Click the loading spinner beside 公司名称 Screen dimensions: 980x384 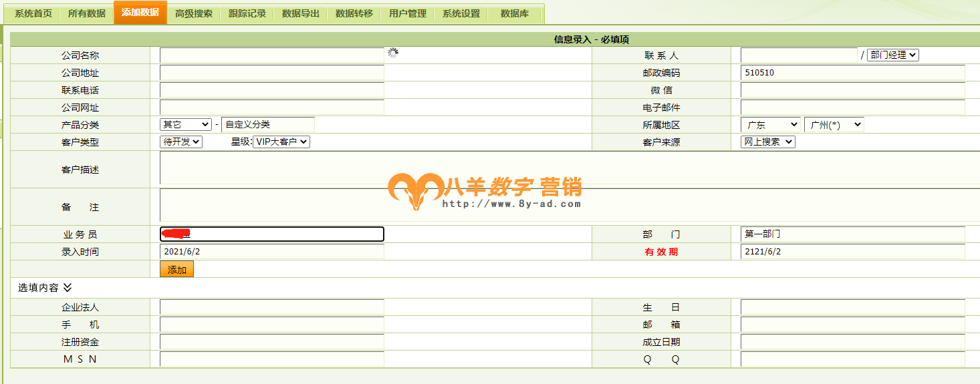[393, 53]
